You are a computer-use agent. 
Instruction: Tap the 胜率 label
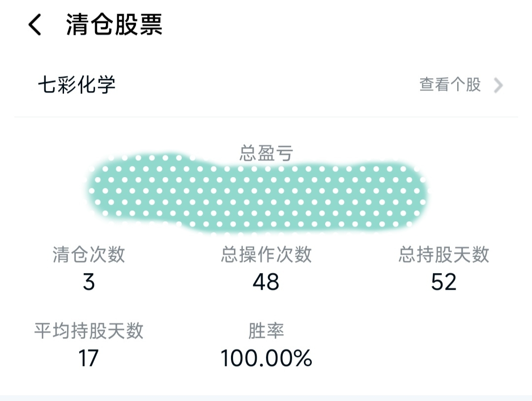[266, 331]
